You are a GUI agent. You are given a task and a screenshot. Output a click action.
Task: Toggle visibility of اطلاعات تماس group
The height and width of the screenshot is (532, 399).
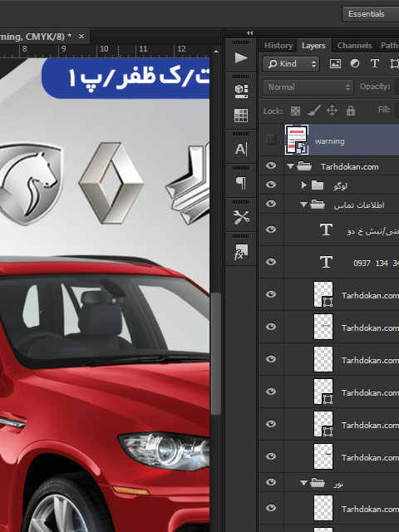tap(271, 204)
